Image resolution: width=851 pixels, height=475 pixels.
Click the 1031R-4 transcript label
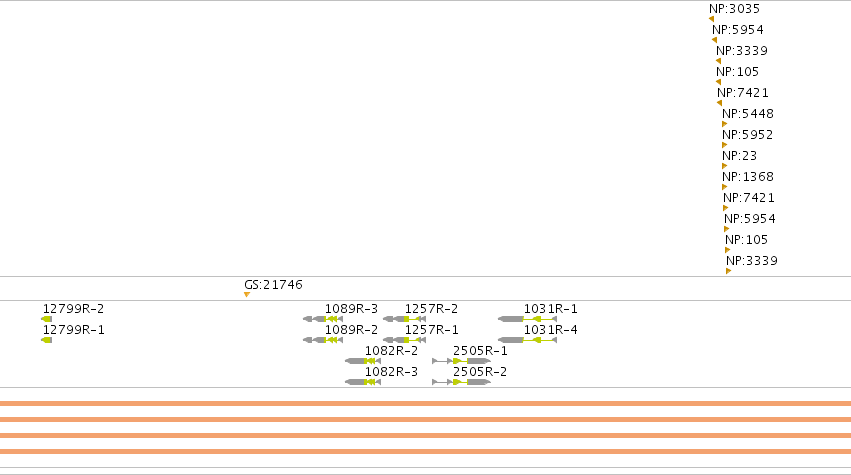coord(550,330)
